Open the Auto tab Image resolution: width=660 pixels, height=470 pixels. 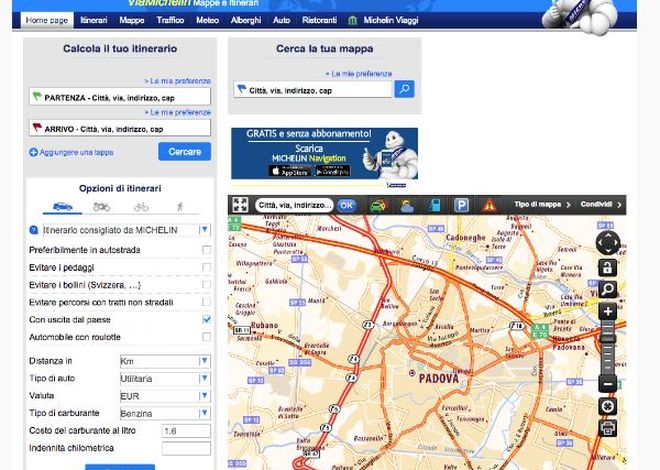pyautogui.click(x=281, y=20)
